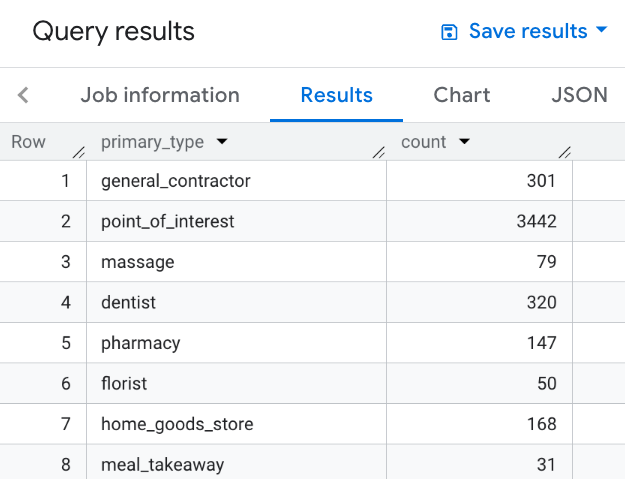Select the dentist row cell
Image resolution: width=625 pixels, height=479 pixels.
128,302
